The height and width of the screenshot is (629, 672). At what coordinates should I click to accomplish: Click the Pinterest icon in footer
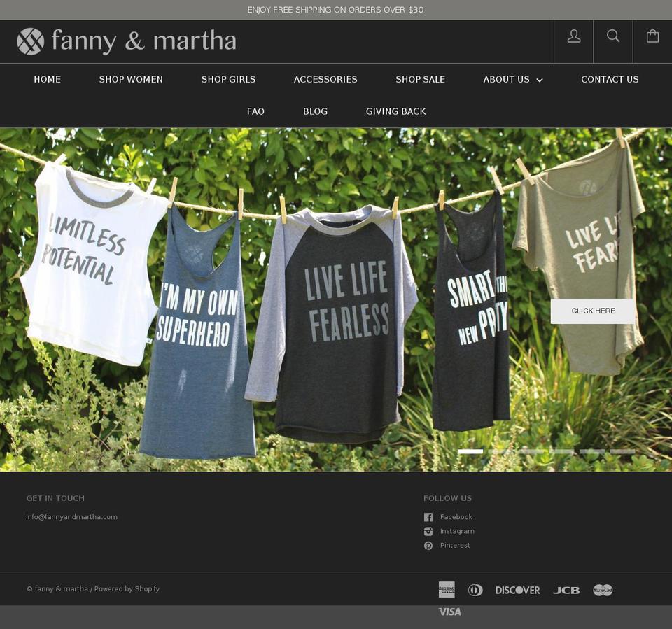(428, 546)
